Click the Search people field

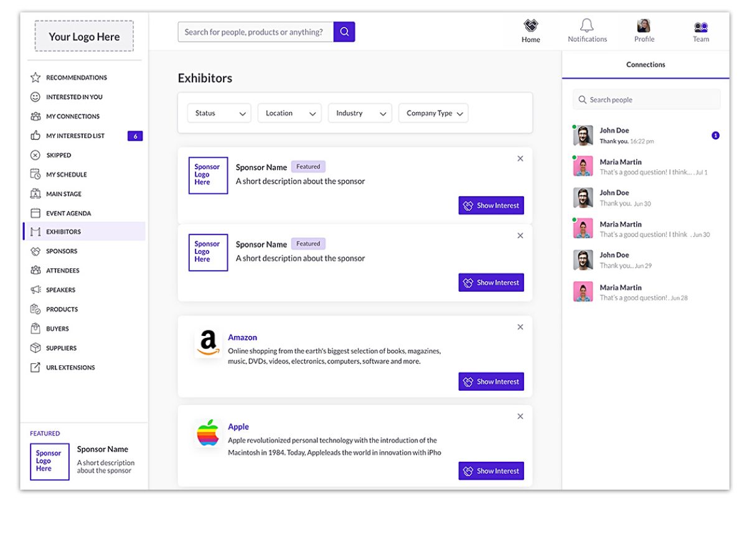click(x=647, y=100)
